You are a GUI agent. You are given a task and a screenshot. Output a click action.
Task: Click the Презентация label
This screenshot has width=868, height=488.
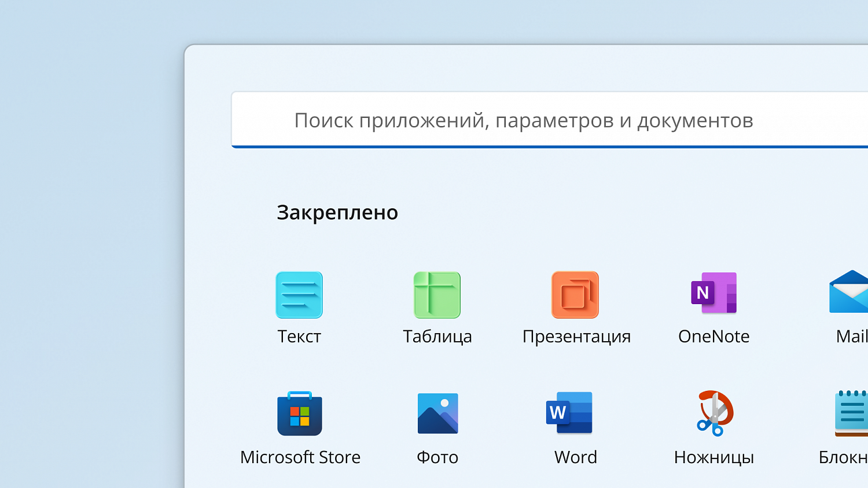[x=576, y=337]
